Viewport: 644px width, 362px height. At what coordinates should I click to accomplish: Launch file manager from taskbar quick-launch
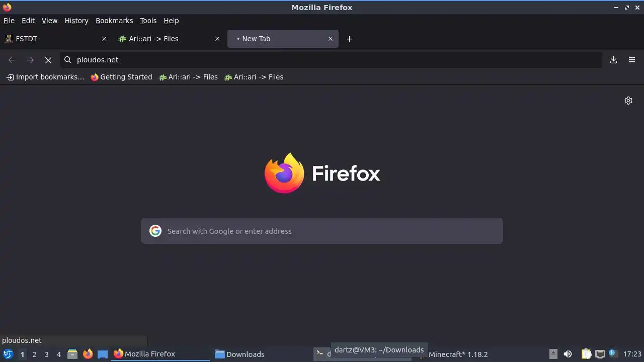[x=72, y=354]
